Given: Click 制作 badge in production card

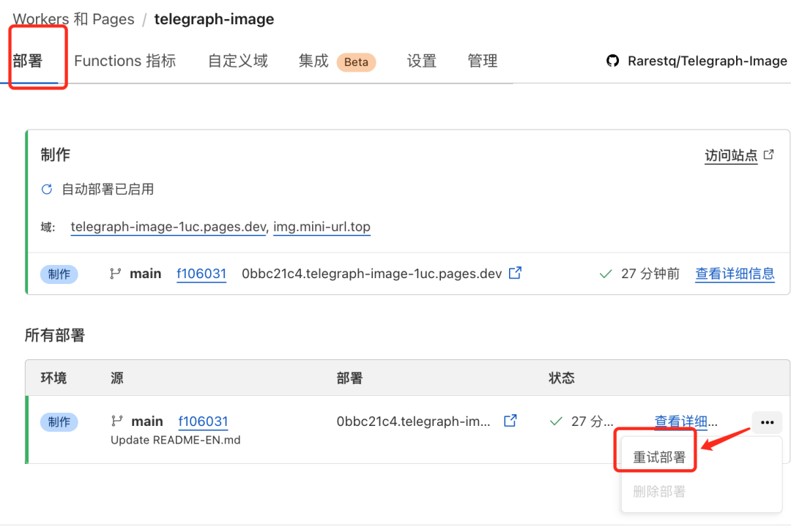Looking at the screenshot, I should point(59,274).
